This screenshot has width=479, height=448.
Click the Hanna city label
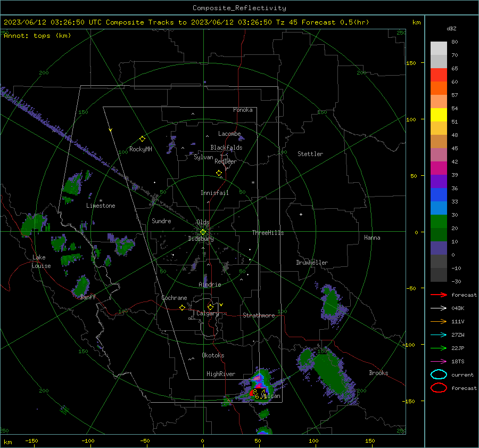pos(372,238)
